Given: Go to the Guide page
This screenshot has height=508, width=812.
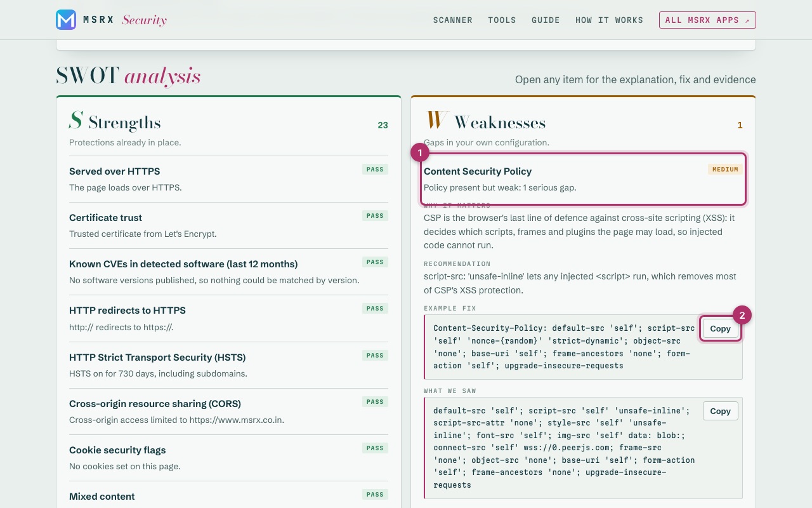Looking at the screenshot, I should click(546, 20).
